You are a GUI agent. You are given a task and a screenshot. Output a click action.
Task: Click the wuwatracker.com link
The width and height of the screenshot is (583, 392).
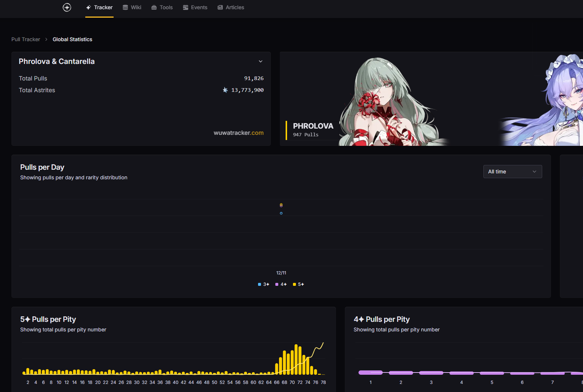pos(239,133)
